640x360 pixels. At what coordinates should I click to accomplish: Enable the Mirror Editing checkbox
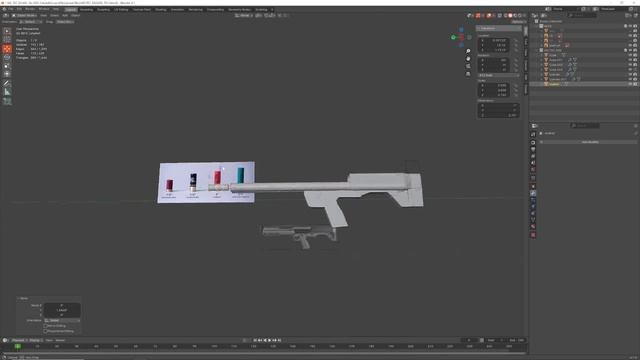[45, 326]
